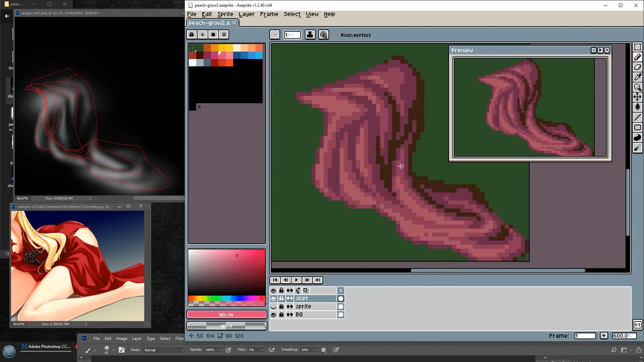Open the palette options menu button

[x=224, y=35]
